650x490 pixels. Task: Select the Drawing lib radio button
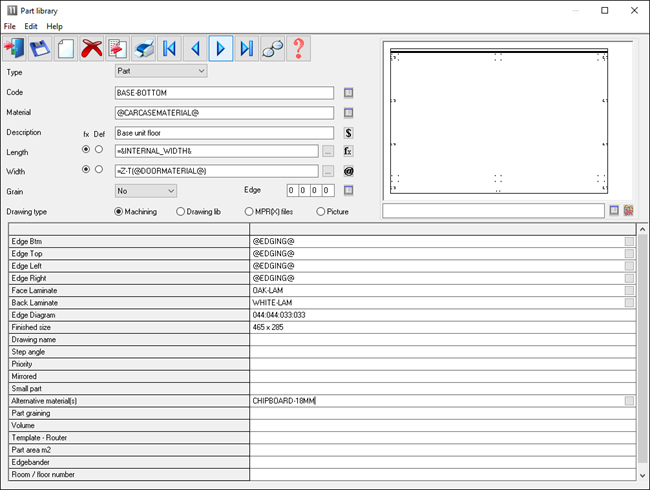click(x=181, y=211)
